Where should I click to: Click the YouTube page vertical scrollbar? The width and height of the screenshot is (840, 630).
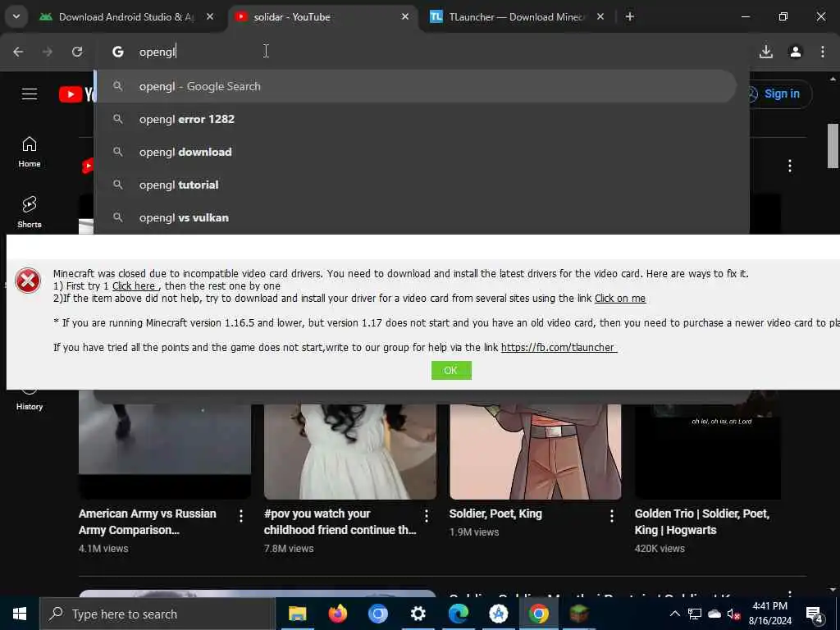833,146
